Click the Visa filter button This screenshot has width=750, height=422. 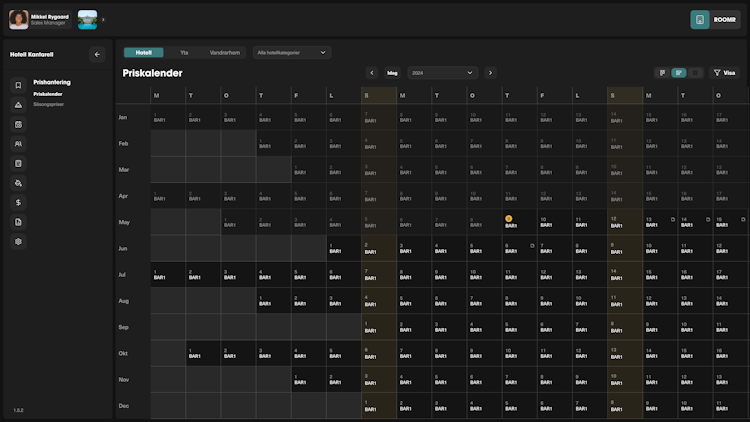(723, 73)
